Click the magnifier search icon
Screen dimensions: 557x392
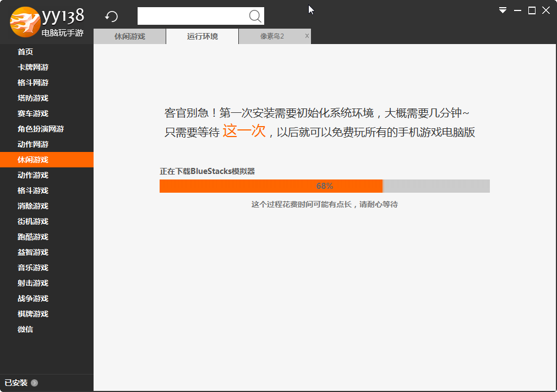pyautogui.click(x=255, y=16)
